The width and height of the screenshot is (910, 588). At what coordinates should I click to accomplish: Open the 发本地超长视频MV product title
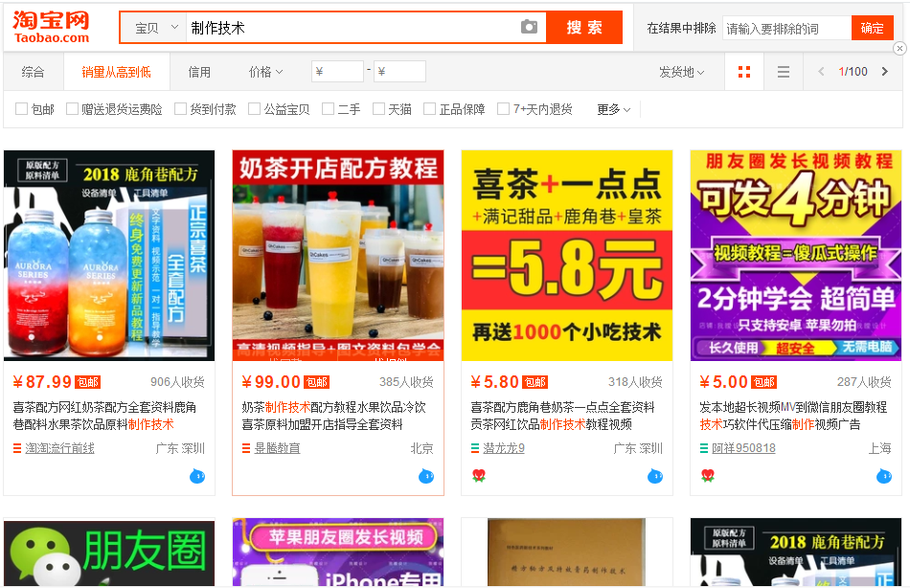[793, 416]
